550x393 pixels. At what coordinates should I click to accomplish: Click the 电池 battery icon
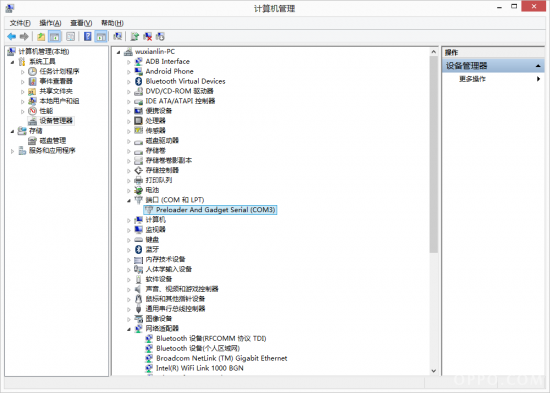[139, 190]
